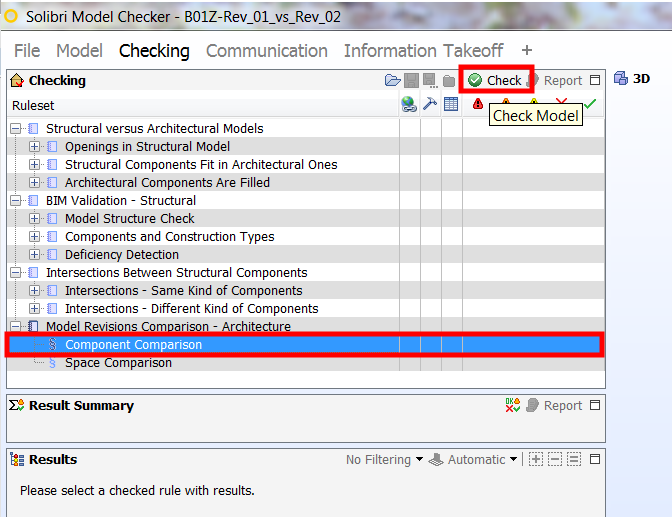Click the green checkmark accepted column icon
This screenshot has width=672, height=517.
[x=591, y=103]
